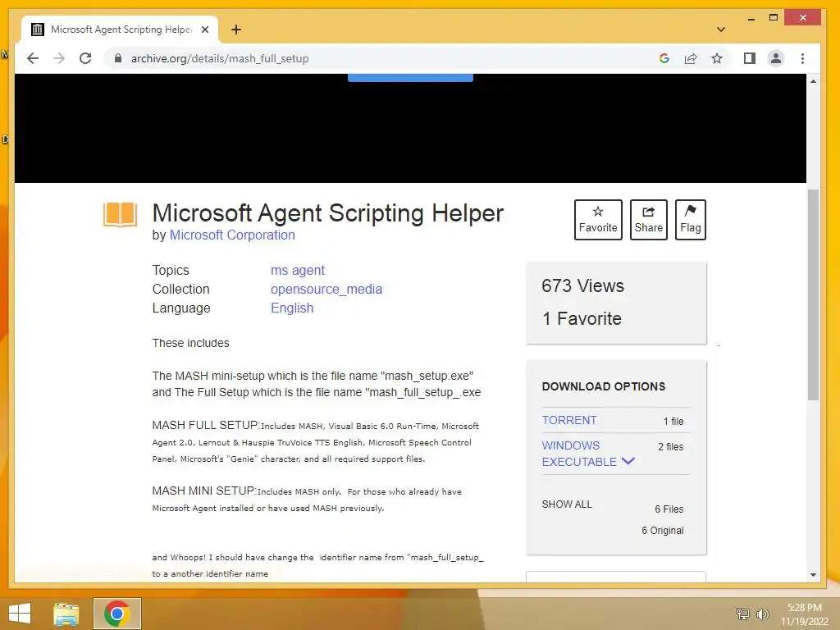This screenshot has width=840, height=630.
Task: Click the blue button atop viewer
Action: pos(410,78)
